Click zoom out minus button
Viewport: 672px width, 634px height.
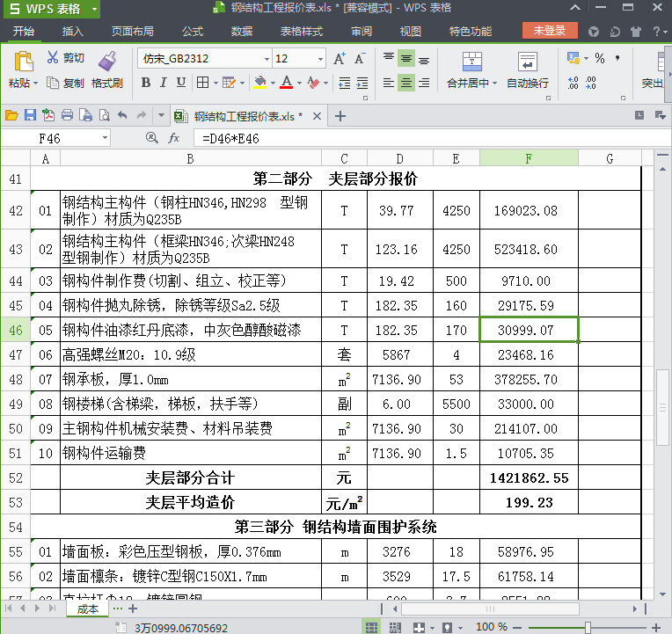[517, 628]
